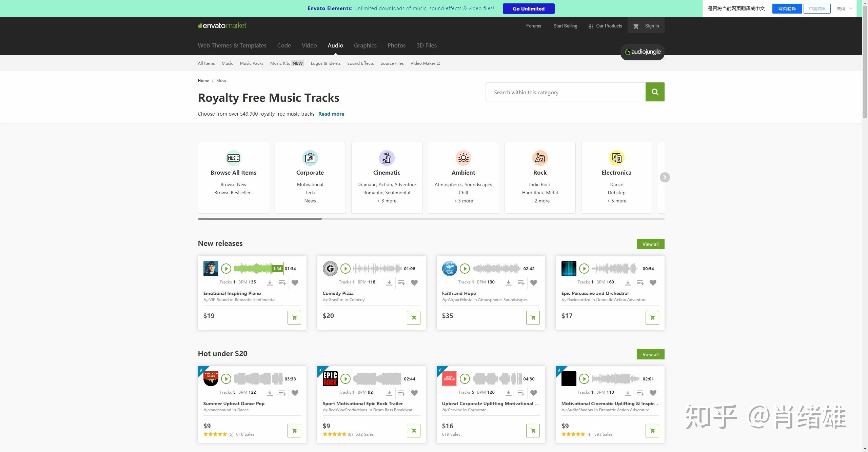Expand Electronica's + 5 more subcategories

point(616,201)
